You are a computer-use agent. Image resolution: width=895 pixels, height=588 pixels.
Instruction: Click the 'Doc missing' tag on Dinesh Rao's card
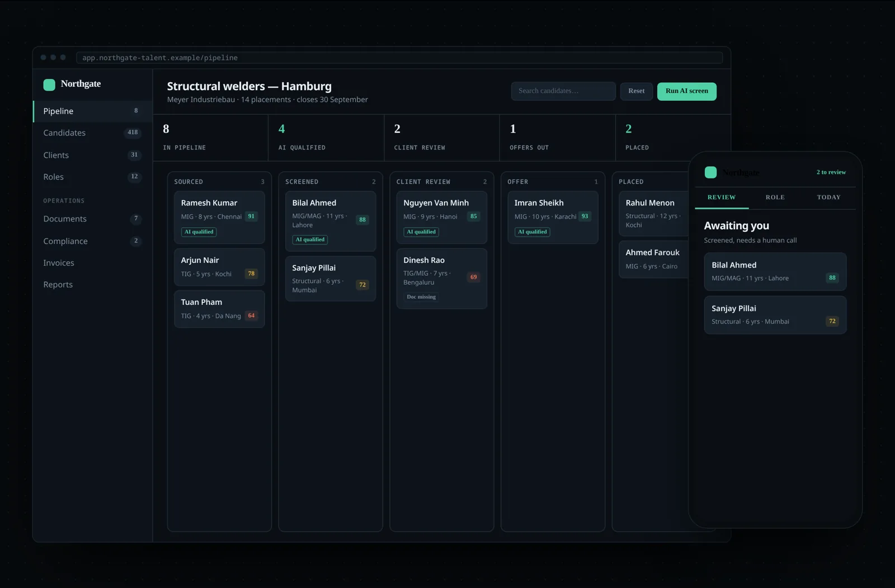tap(421, 297)
